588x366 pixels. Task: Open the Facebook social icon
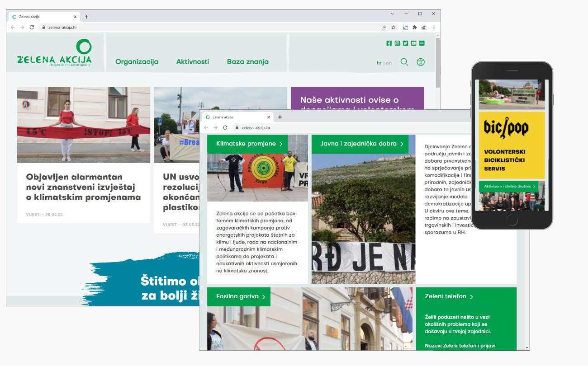[x=389, y=43]
